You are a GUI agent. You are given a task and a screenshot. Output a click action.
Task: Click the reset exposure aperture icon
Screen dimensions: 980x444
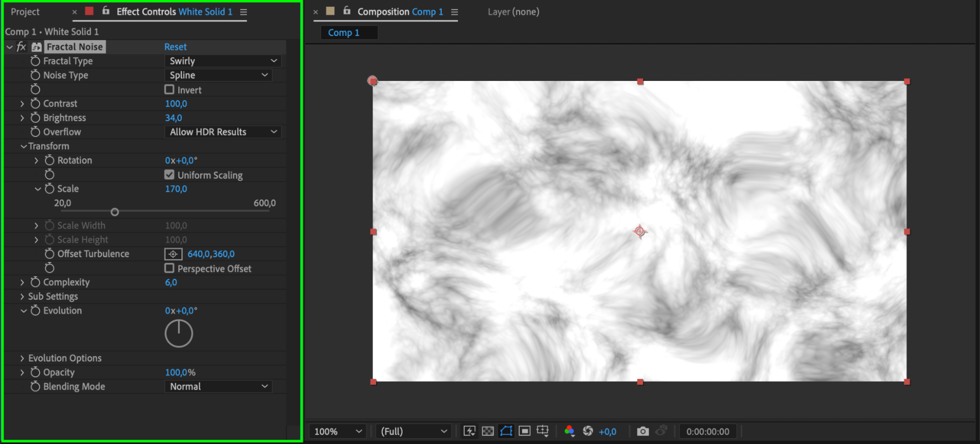click(588, 431)
